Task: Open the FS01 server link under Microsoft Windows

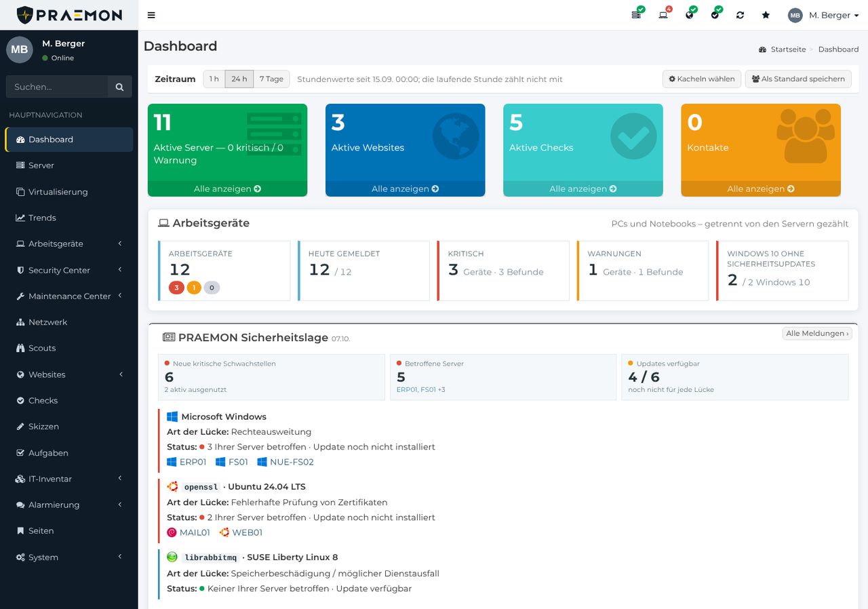Action: coord(238,462)
